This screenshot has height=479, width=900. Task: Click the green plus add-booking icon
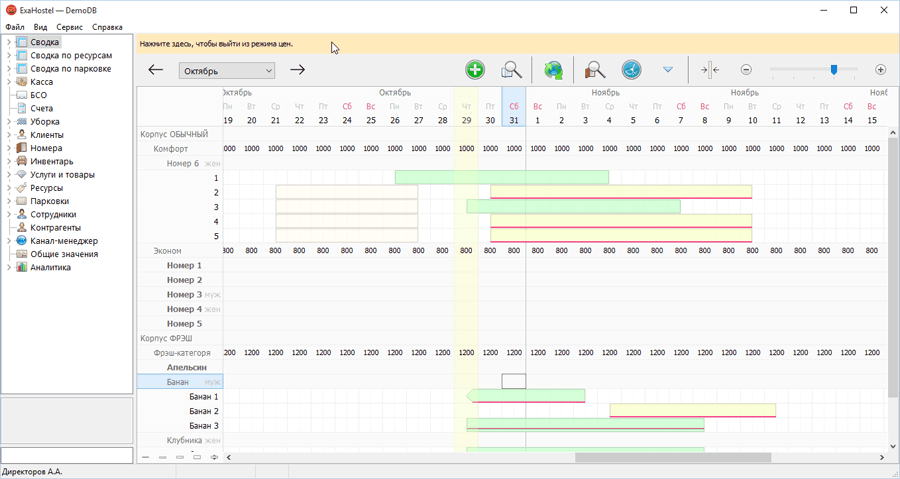click(x=475, y=70)
